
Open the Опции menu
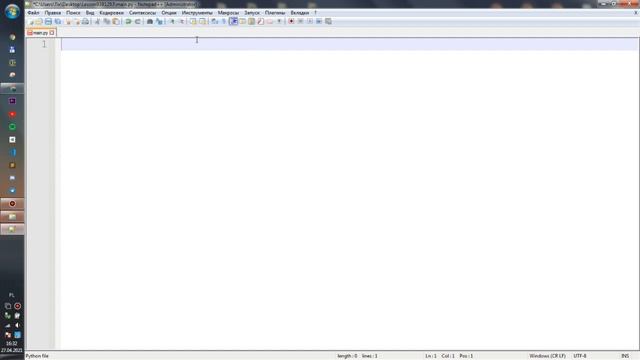[169, 13]
